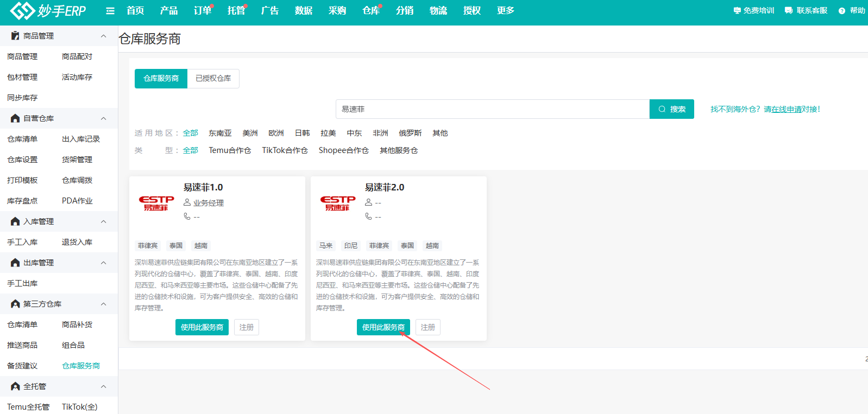Open the 更多 top menu
The image size is (868, 414).
[506, 11]
